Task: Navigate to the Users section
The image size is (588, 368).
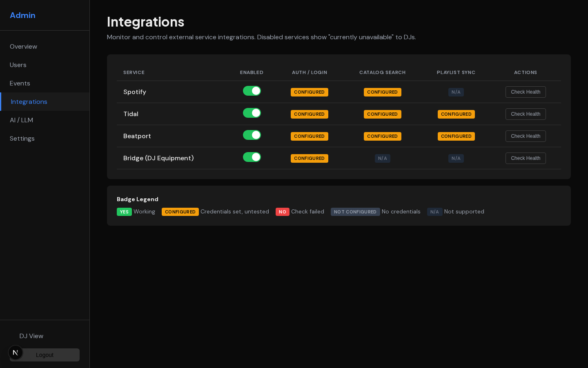Action: (18, 65)
